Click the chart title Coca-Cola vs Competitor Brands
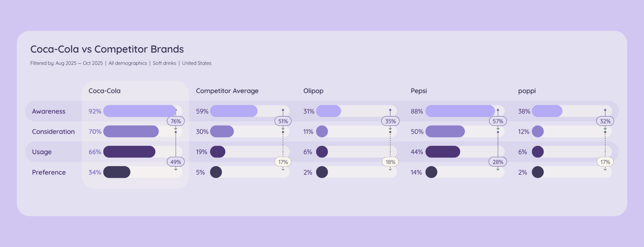The width and height of the screenshot is (644, 247). [107, 49]
